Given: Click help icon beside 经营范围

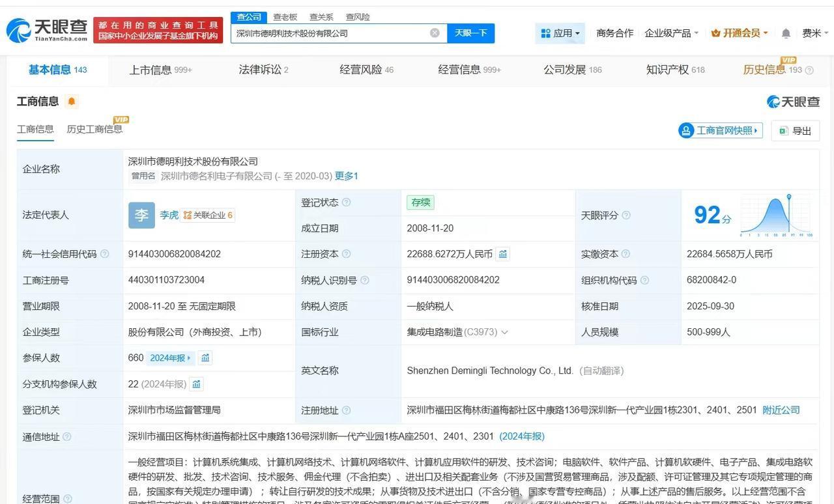Looking at the screenshot, I should (67, 499).
